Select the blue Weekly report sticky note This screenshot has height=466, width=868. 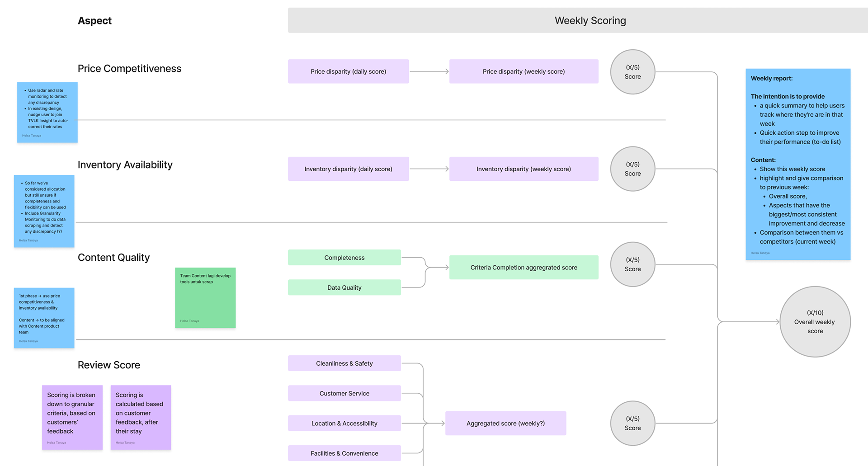click(797, 164)
